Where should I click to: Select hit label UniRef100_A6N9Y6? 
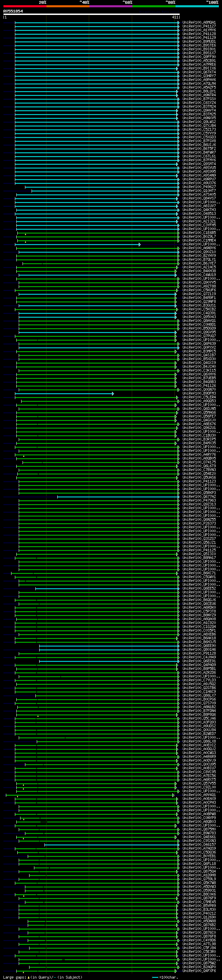pos(199,248)
